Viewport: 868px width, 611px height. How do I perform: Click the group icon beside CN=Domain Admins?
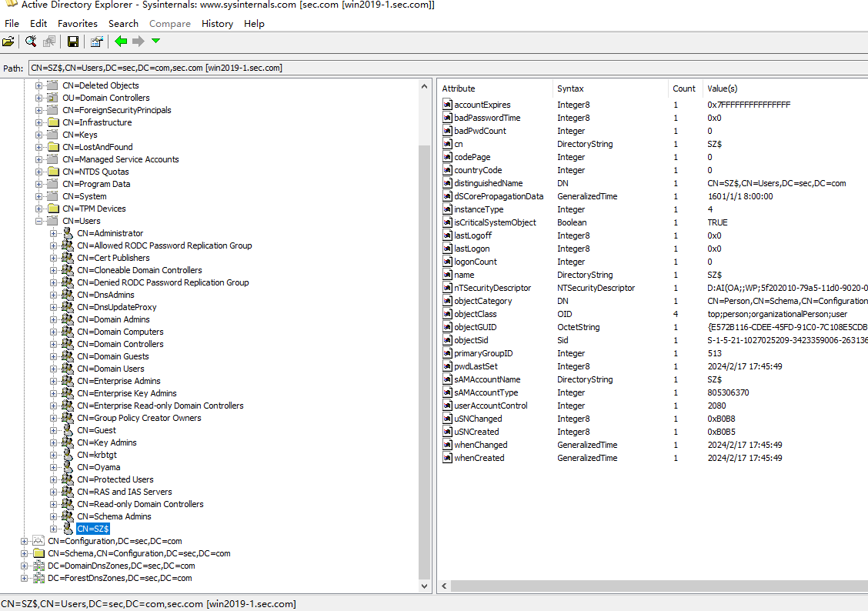point(68,319)
